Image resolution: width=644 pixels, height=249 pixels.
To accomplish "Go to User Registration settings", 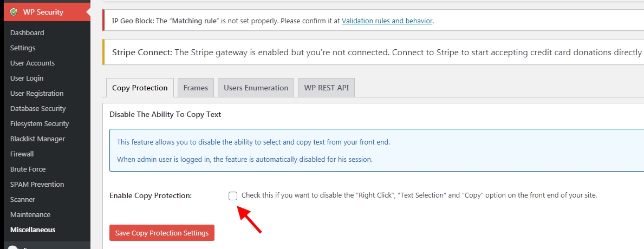I will click(x=37, y=93).
